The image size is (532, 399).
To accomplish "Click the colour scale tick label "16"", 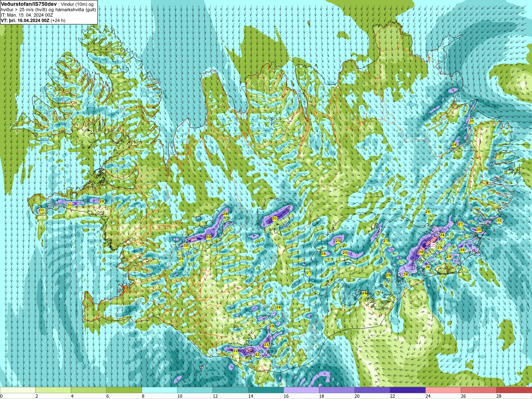I will pyautogui.click(x=286, y=396).
